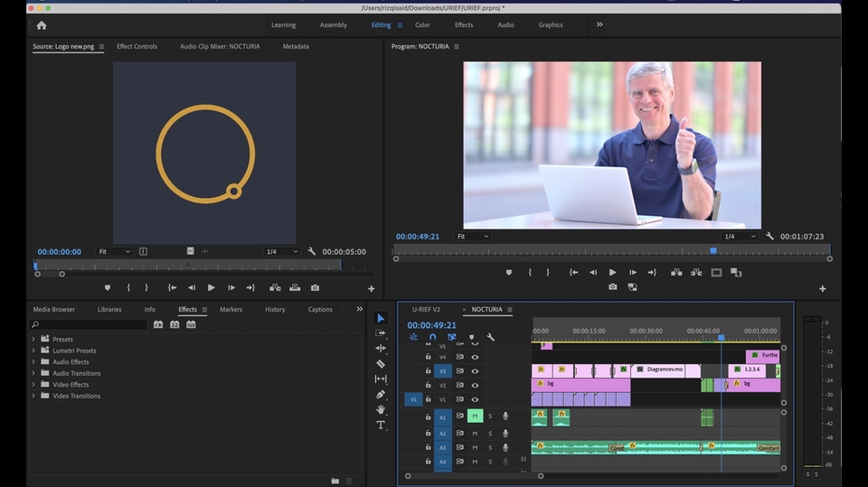Image resolution: width=868 pixels, height=487 pixels.
Task: Toggle V1 source patching button
Action: pyautogui.click(x=413, y=399)
